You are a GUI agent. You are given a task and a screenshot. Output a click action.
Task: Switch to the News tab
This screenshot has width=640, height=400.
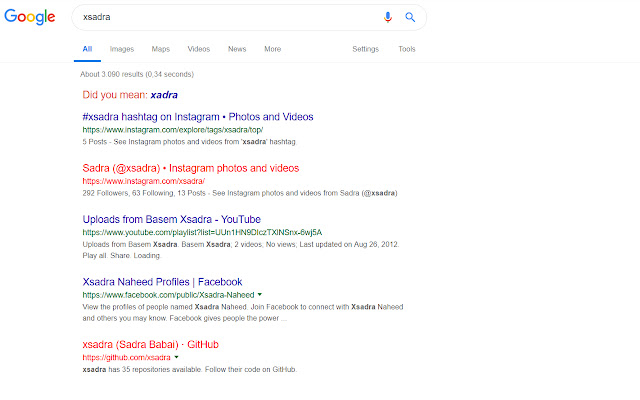click(237, 48)
